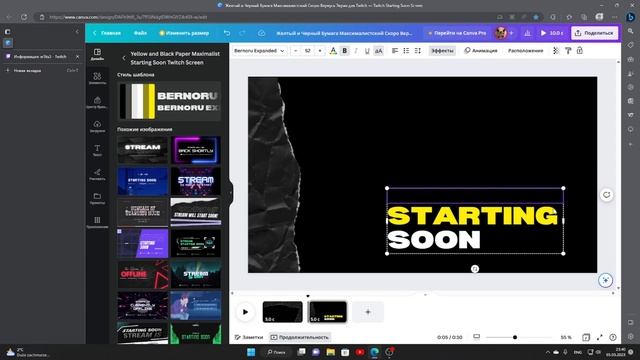Increase font size with plus button

tap(320, 51)
